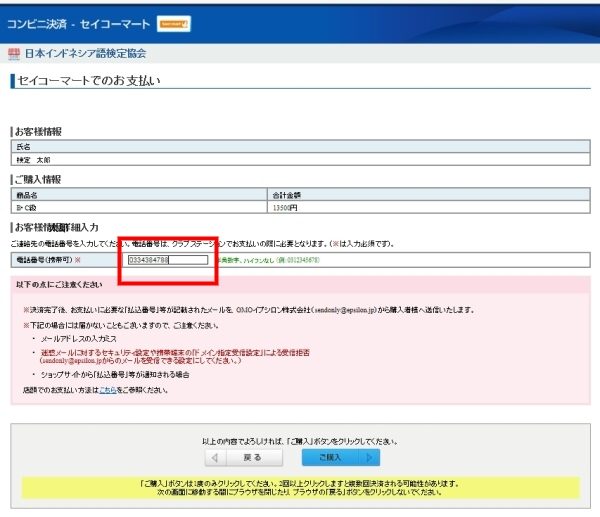Select the コンビニ決済 - セイコーマート header title
Viewport: 600px width, 517px height.
[x=78, y=24]
